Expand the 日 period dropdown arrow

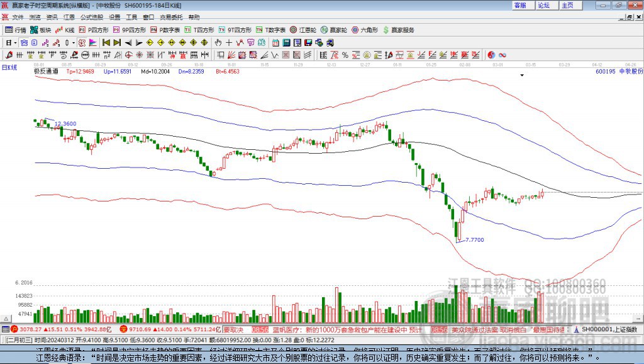point(15,43)
